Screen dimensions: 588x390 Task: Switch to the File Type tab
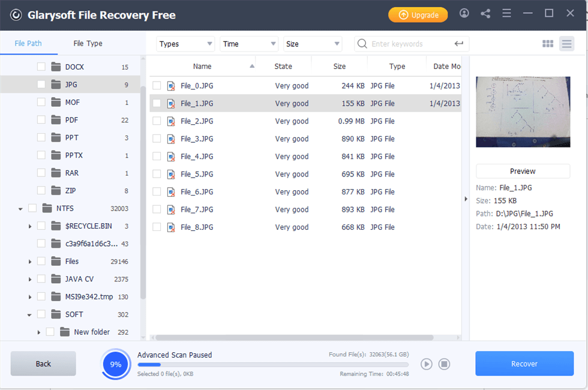coord(88,43)
